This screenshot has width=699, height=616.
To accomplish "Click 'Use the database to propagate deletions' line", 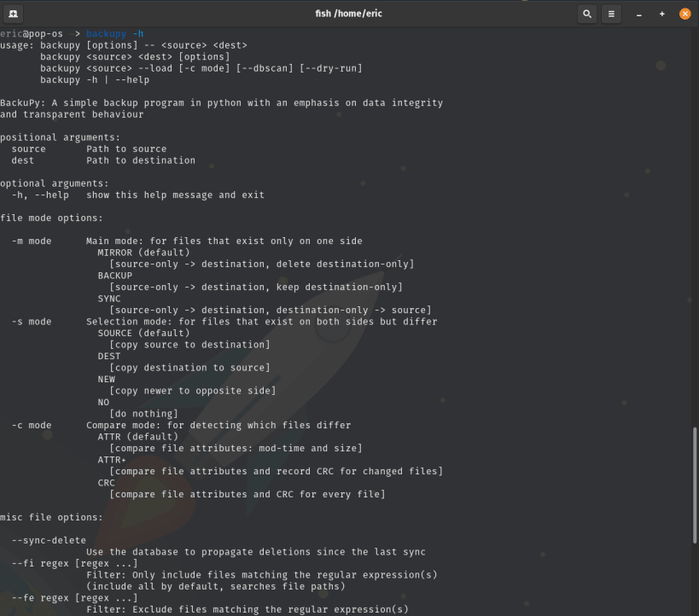I will pyautogui.click(x=256, y=552).
